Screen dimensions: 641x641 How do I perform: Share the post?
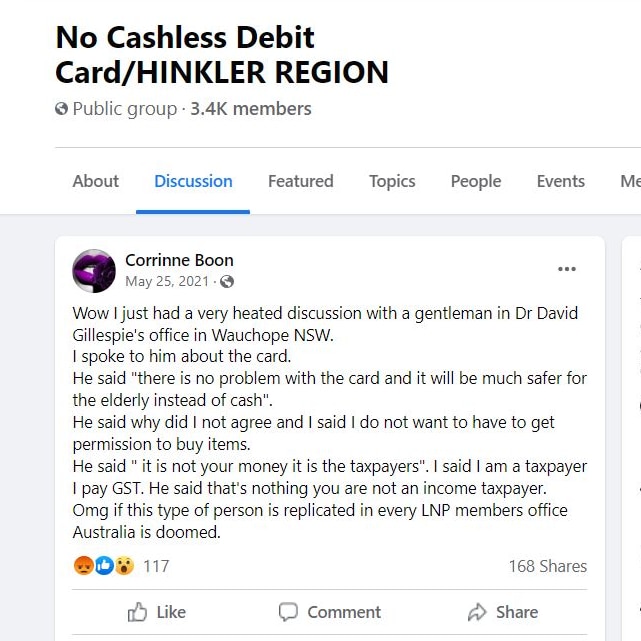tap(503, 612)
